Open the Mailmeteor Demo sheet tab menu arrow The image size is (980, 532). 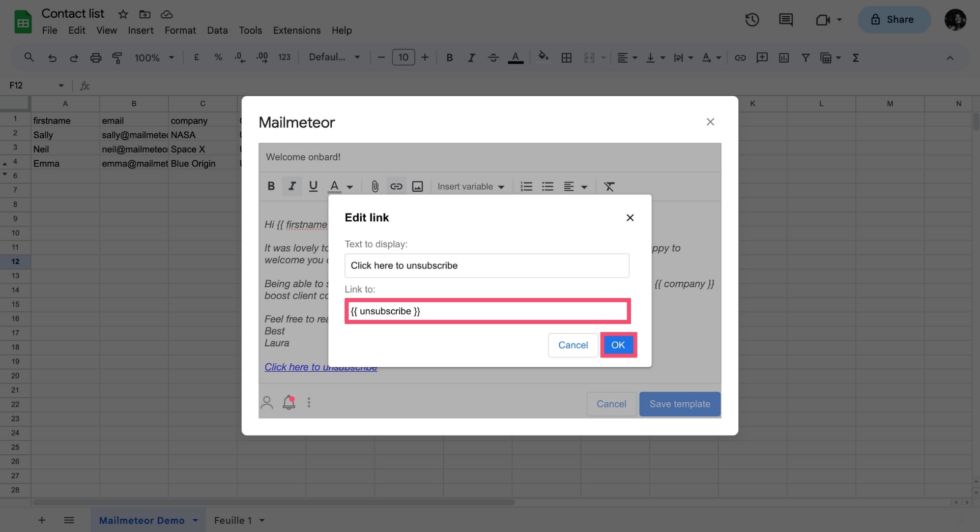click(195, 520)
